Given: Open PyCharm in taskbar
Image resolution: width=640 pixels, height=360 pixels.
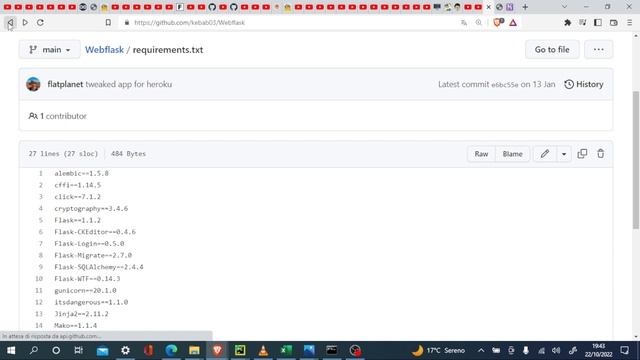Looking at the screenshot, I should pyautogui.click(x=240, y=351).
